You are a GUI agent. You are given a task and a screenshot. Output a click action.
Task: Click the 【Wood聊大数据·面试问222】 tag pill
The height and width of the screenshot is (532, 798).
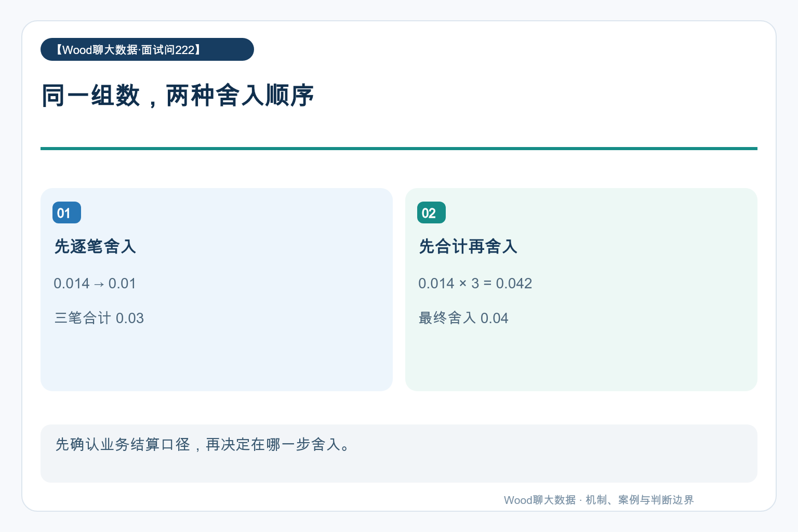click(147, 49)
